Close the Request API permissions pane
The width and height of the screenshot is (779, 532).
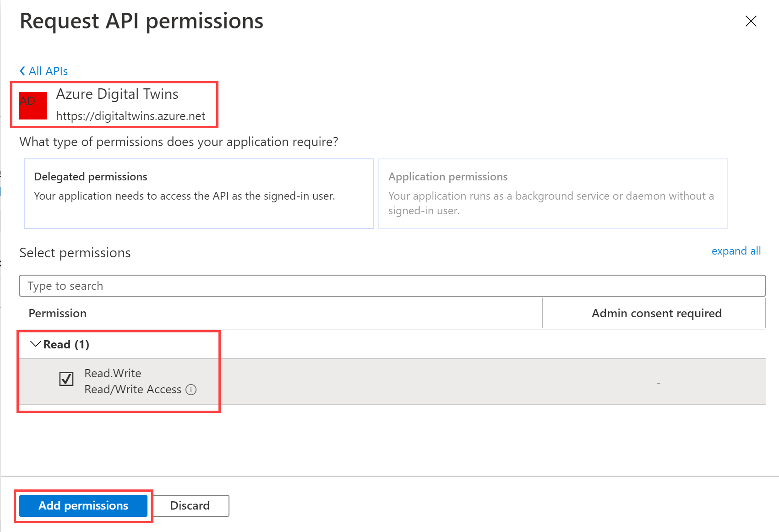(x=751, y=21)
